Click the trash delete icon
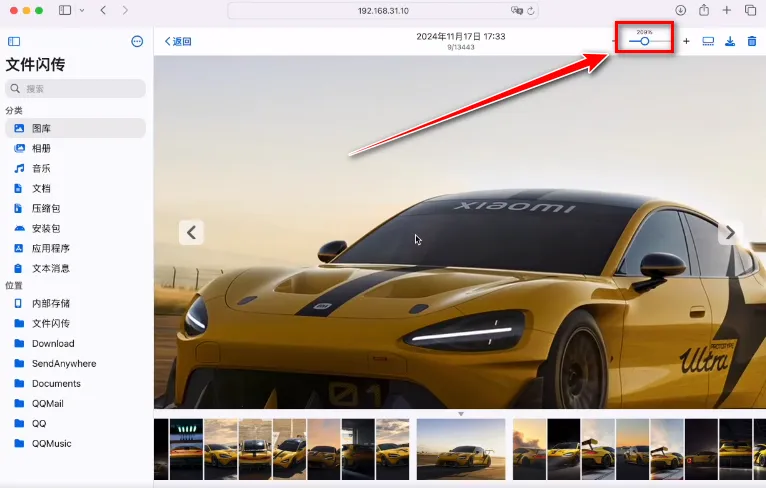Viewport: 766px width, 488px height. [x=752, y=41]
